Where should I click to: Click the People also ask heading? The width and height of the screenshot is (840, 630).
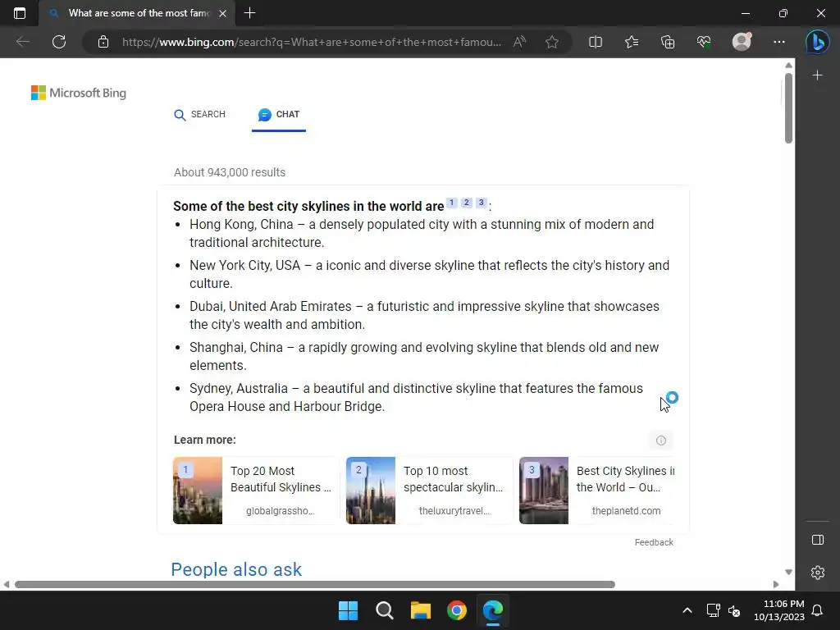coord(236,569)
